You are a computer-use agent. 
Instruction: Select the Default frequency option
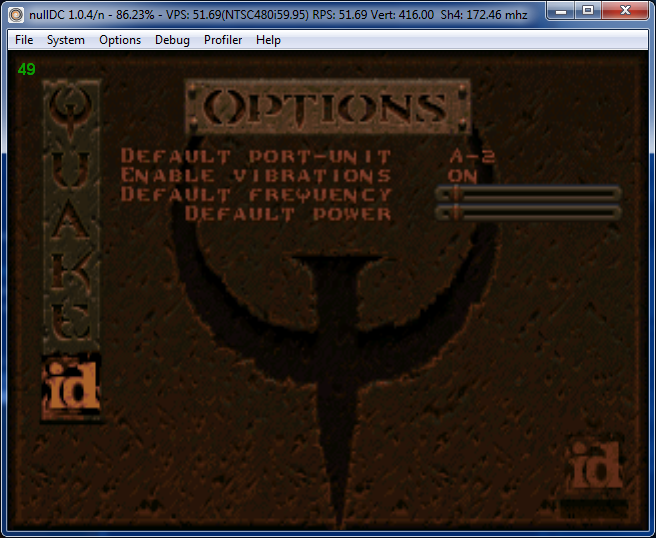point(256,195)
